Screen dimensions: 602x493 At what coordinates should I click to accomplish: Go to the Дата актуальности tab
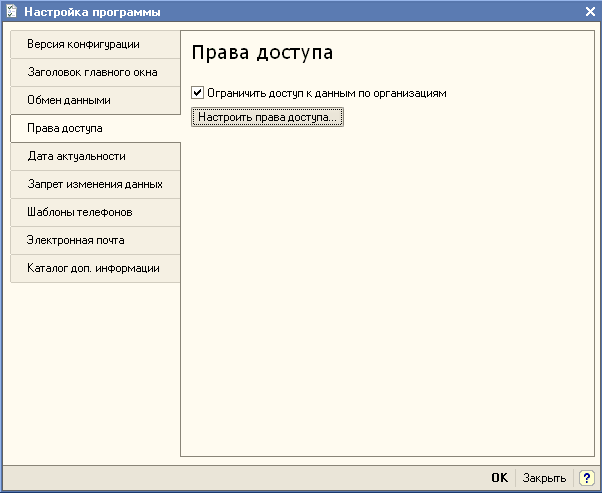click(77, 156)
